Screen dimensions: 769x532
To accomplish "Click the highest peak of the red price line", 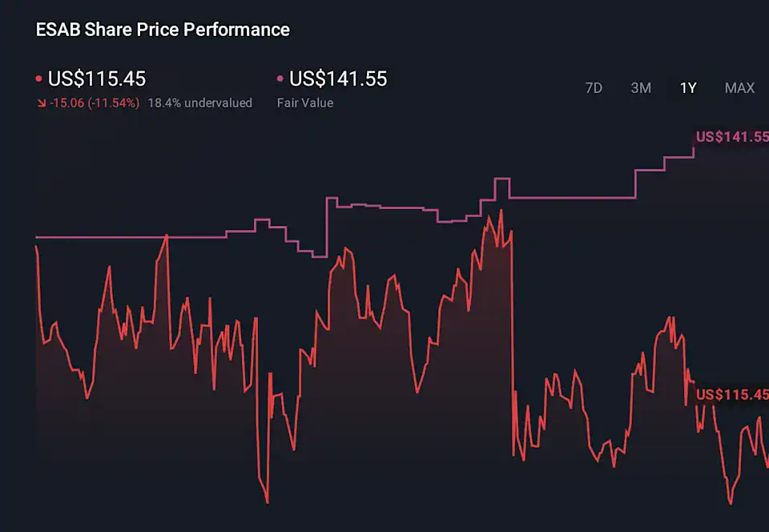I will [501, 211].
